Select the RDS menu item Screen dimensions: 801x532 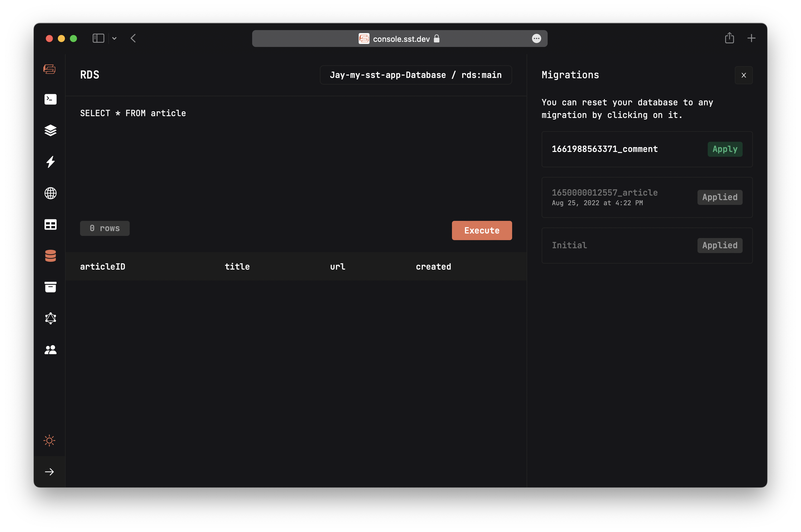coord(50,256)
